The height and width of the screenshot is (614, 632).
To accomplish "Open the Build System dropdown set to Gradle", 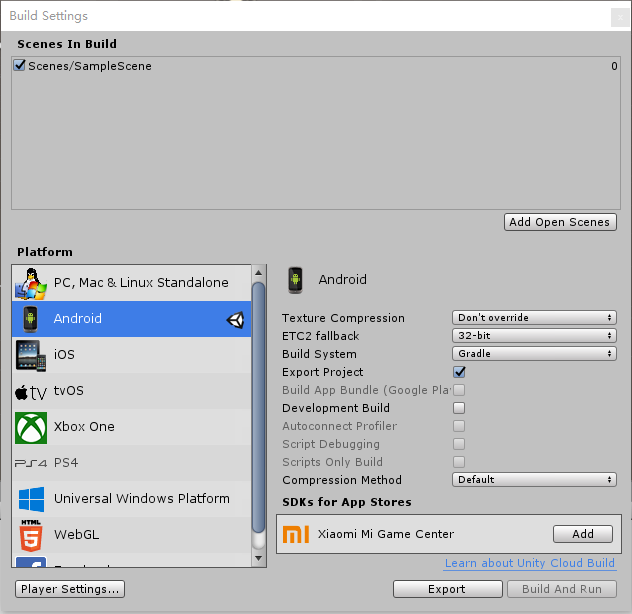I will 534,354.
